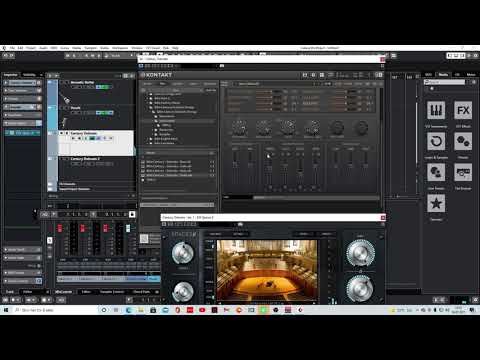The image size is (480, 360).
Task: Switch to the Chord Pads tab
Action: [142, 292]
